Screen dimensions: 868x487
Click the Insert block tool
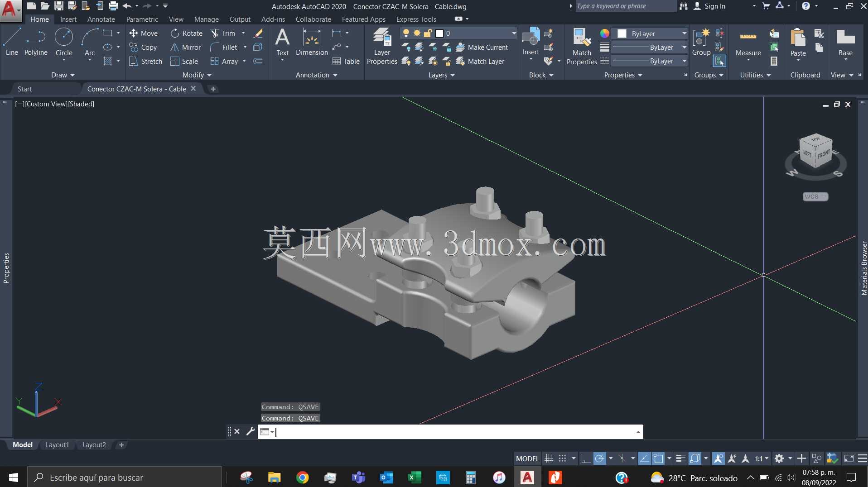531,42
